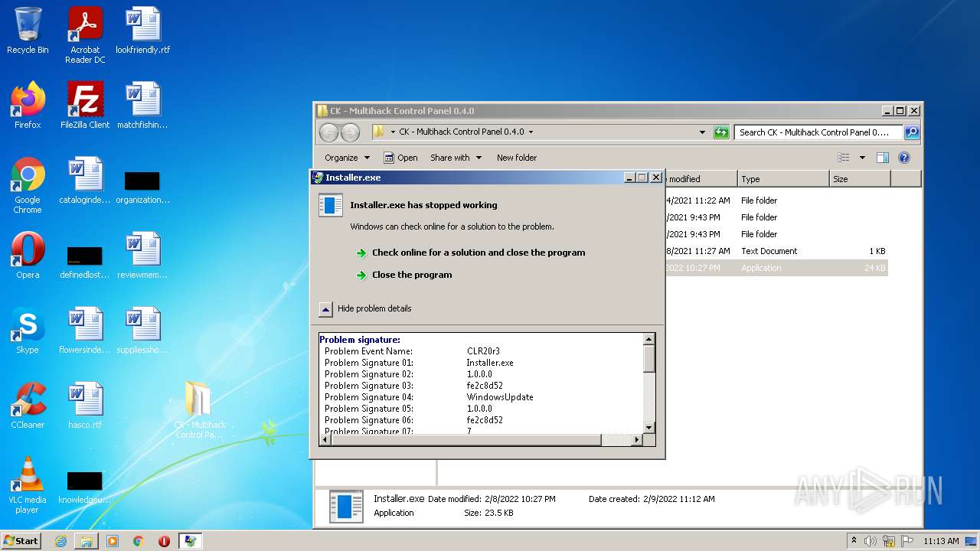The width and height of the screenshot is (980, 551).
Task: Open Opera from the taskbar
Action: point(164,541)
